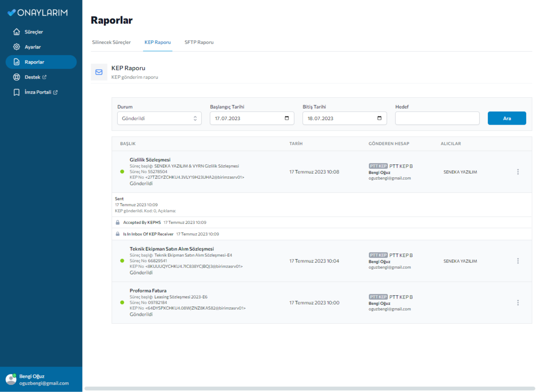Switch to the SFTP Raporu tab
Screen dimensions: 540x392
(x=199, y=42)
